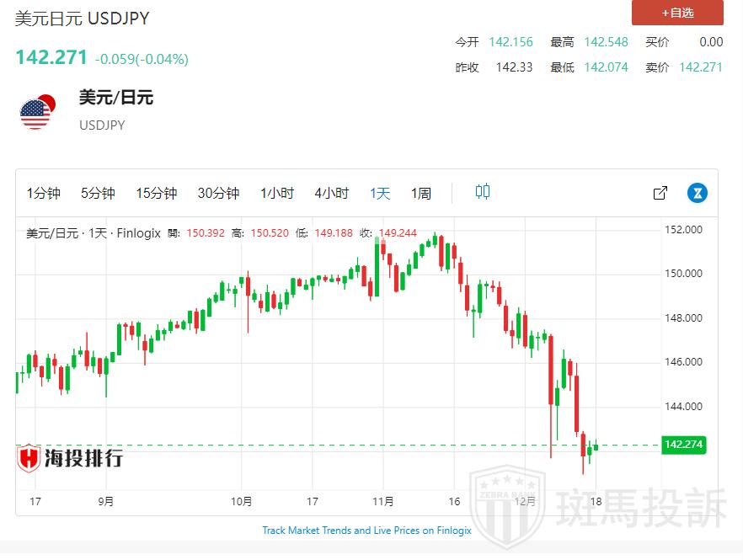Click the US flag currency pair icon
Image resolution: width=743 pixels, height=560 pixels.
37,113
